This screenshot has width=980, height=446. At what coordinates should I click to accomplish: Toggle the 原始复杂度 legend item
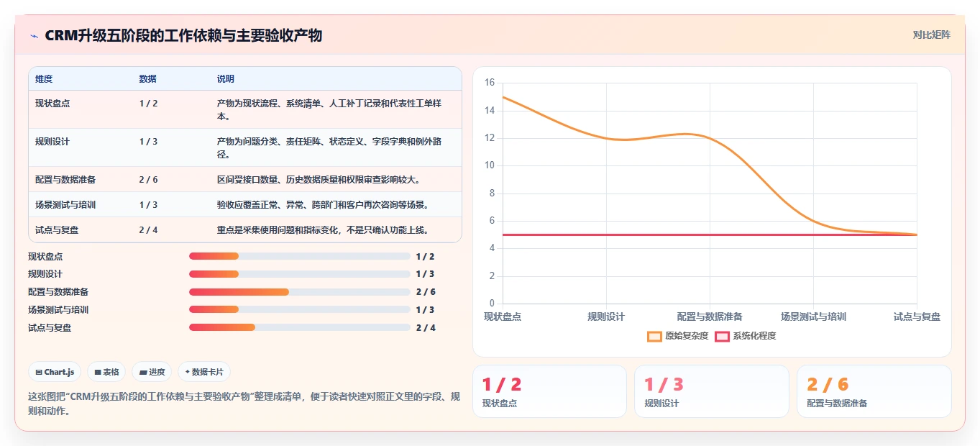677,336
